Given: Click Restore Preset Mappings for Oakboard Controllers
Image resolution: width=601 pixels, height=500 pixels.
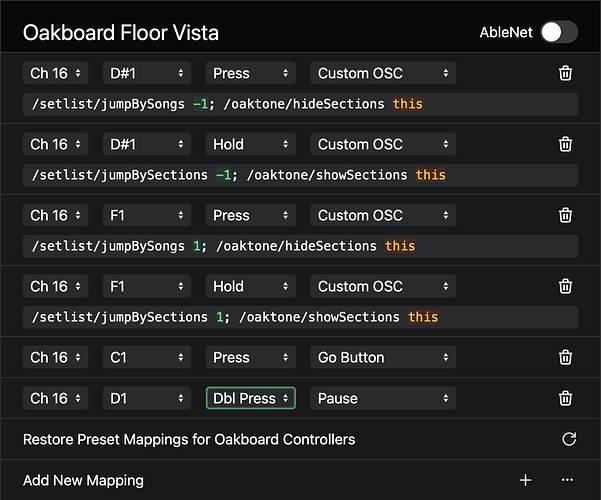Looking at the screenshot, I should pyautogui.click(x=189, y=439).
